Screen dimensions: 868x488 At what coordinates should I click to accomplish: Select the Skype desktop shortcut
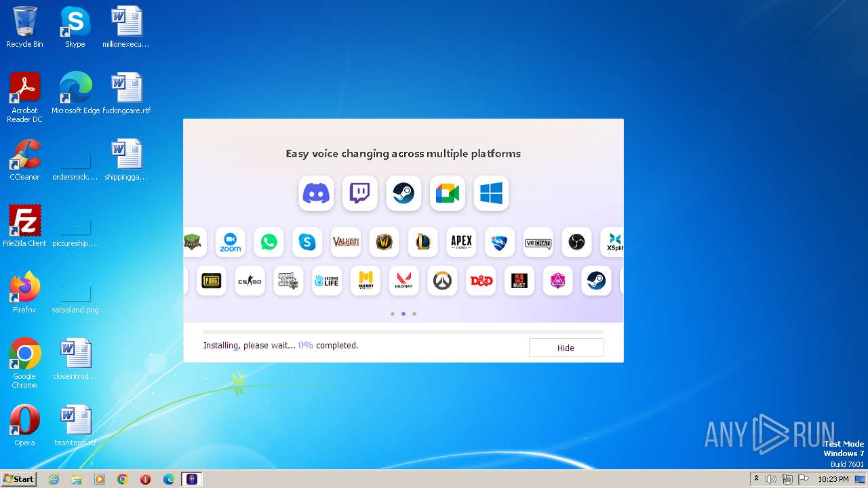(75, 27)
